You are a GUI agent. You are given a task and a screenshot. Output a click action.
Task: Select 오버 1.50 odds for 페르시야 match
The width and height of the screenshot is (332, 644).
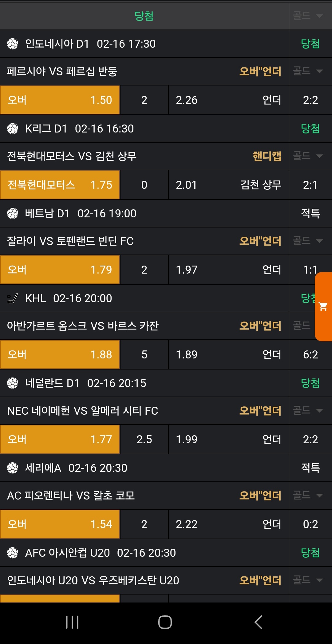click(x=60, y=100)
